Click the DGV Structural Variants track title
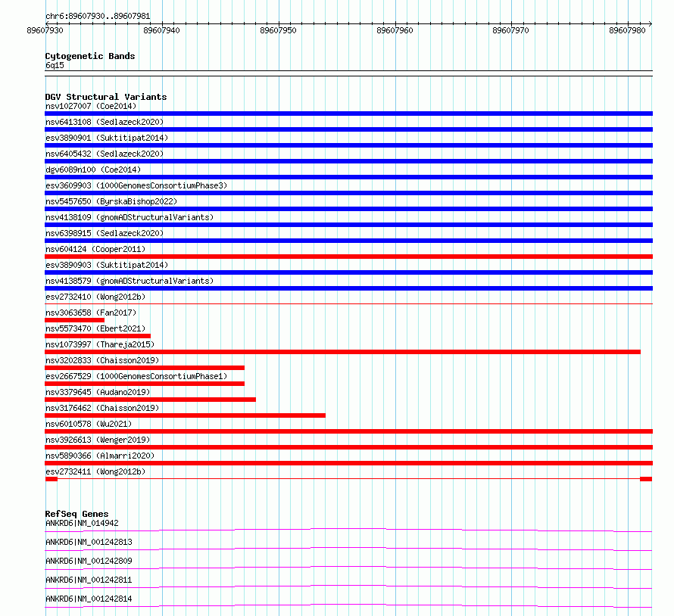This screenshot has width=674, height=616. 106,97
